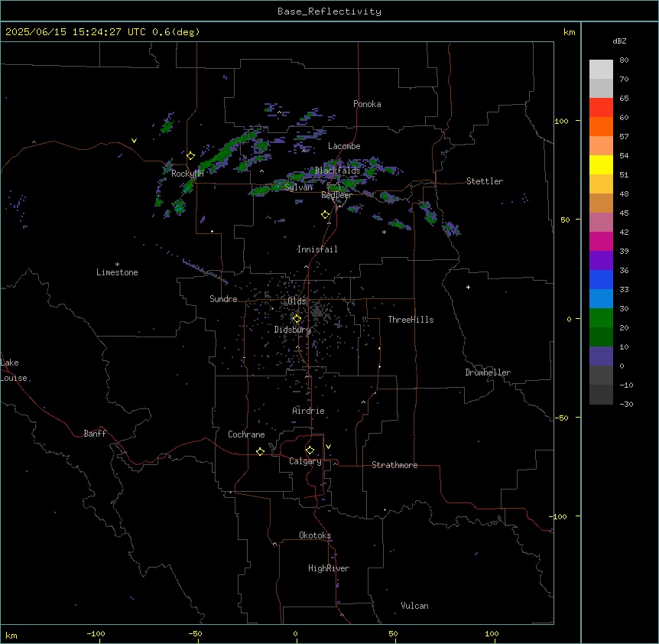Pick the yellow 54-51 dBZ legend swatch
This screenshot has width=659, height=644.
[x=601, y=164]
